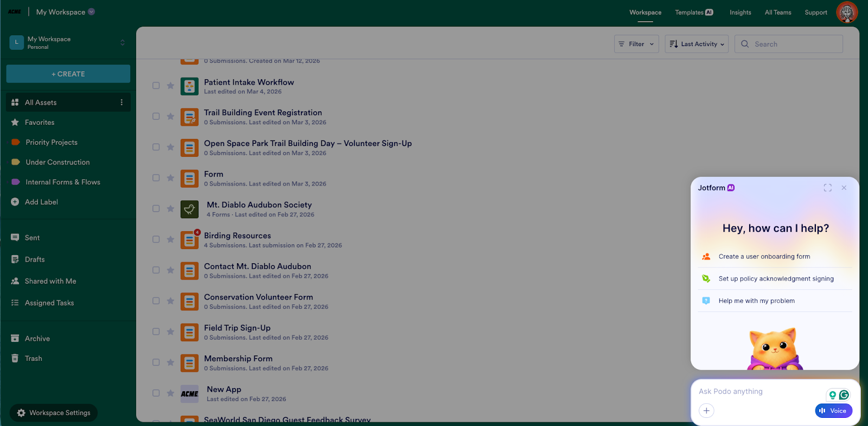868x426 pixels.
Task: Open the Contact Mt. Diablo Audubon form
Action: pos(258,266)
